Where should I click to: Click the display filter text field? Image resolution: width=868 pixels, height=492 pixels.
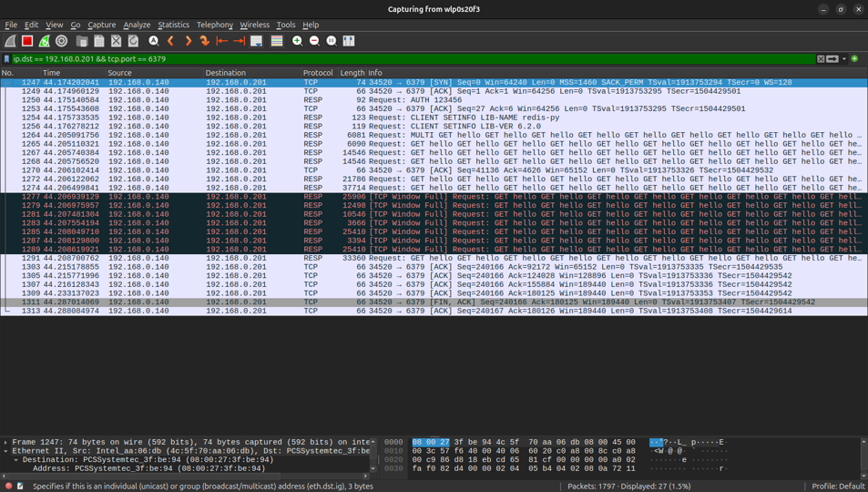click(410, 58)
